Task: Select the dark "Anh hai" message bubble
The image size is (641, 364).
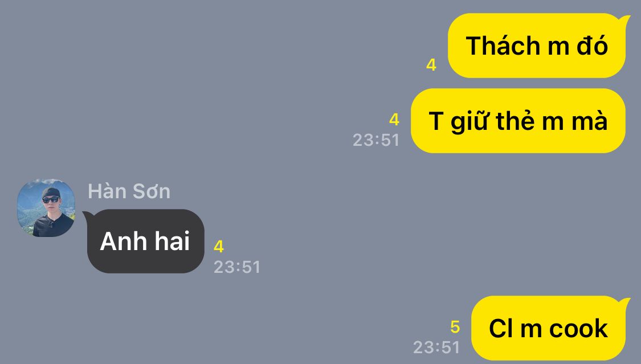Action: pos(145,241)
